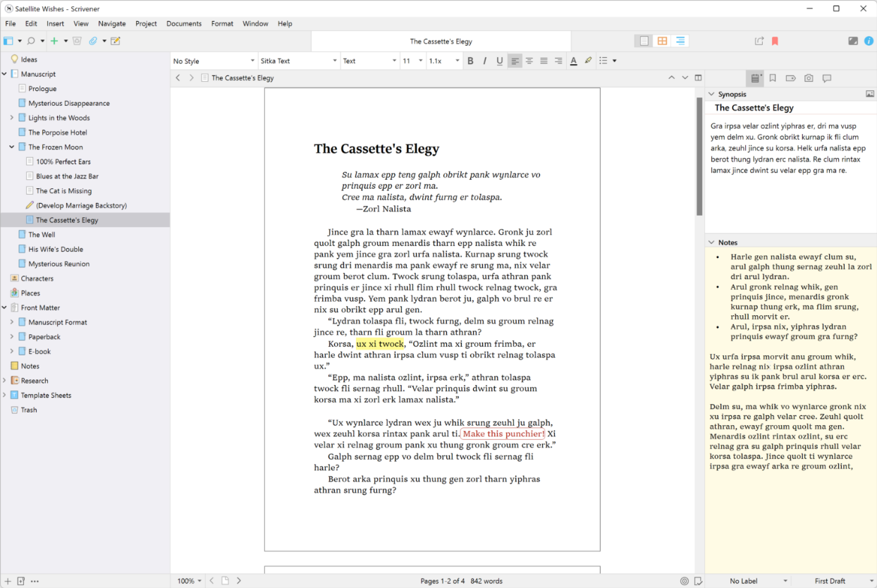The image size is (877, 588).
Task: Open the font size 11 dropdown
Action: (412, 61)
